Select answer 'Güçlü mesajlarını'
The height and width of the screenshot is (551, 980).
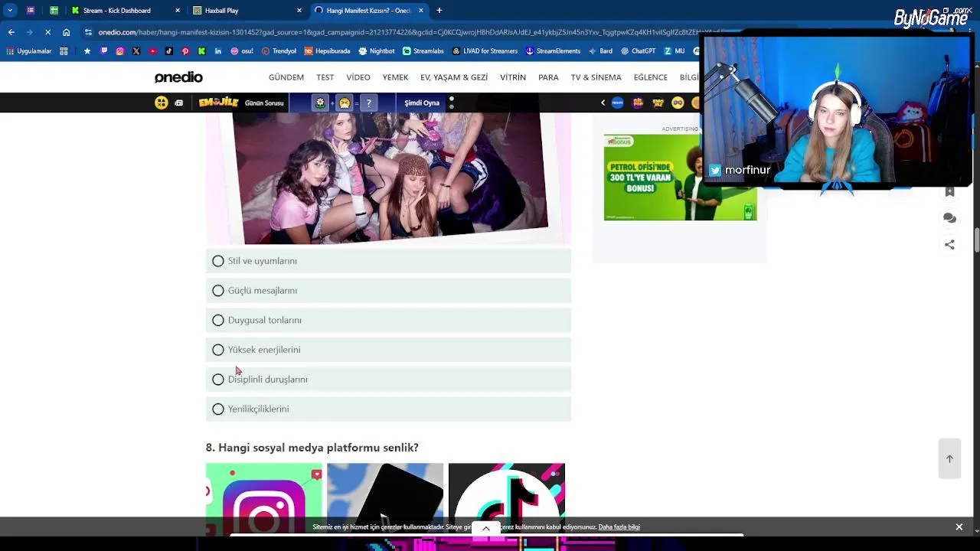point(388,291)
